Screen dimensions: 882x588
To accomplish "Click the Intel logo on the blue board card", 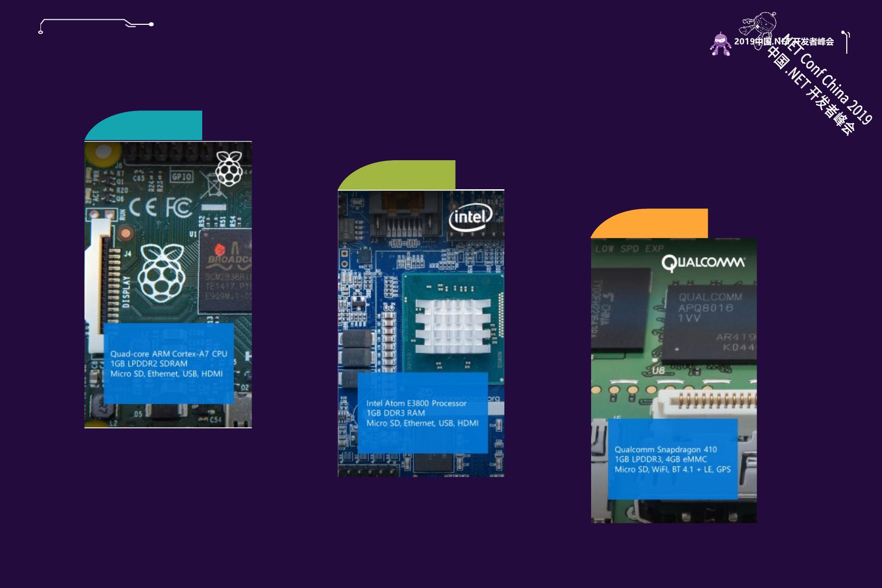I will point(470,218).
